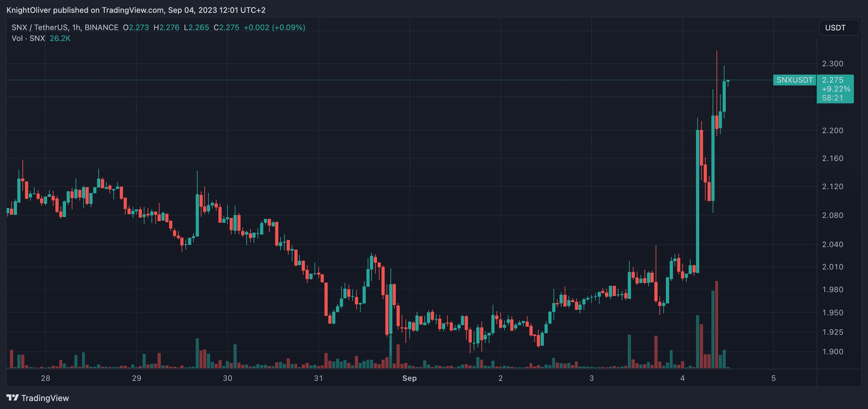Click the 1.980 price axis label
The height and width of the screenshot is (409, 868).
833,290
